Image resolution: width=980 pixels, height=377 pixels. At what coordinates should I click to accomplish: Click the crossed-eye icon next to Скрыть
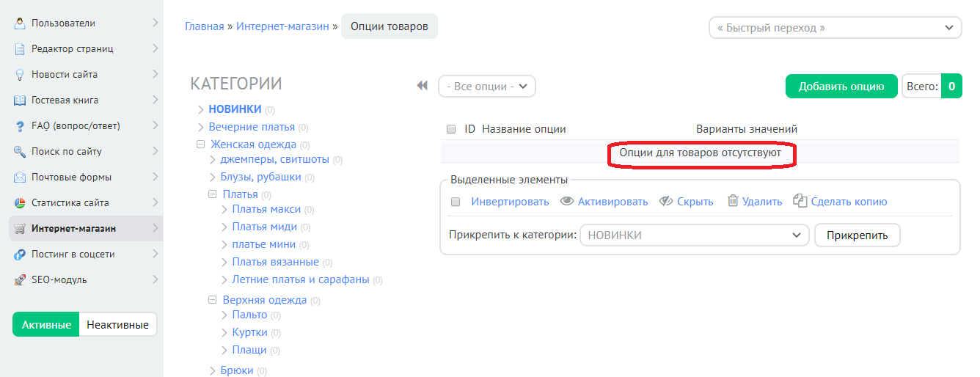coord(666,202)
